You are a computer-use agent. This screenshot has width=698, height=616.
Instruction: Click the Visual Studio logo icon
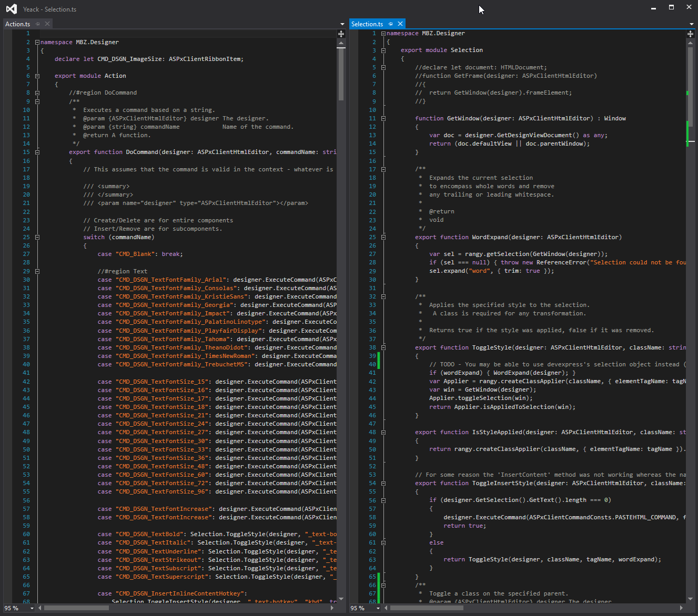(x=11, y=9)
